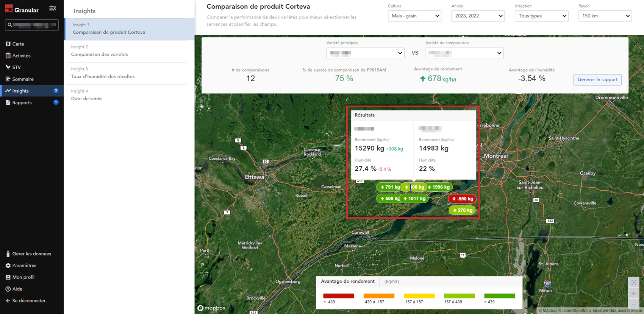
Task: Click the Mon profil person icon
Action: pos(8,277)
